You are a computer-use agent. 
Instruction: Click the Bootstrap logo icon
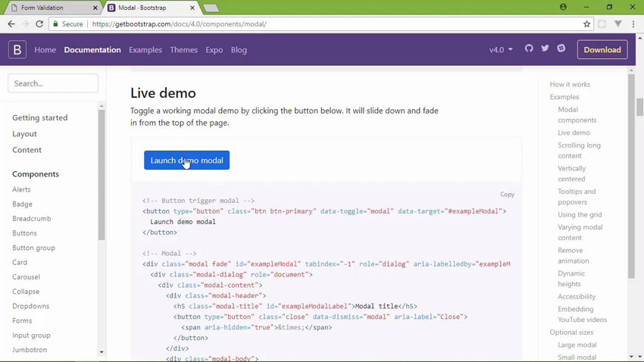coord(17,50)
